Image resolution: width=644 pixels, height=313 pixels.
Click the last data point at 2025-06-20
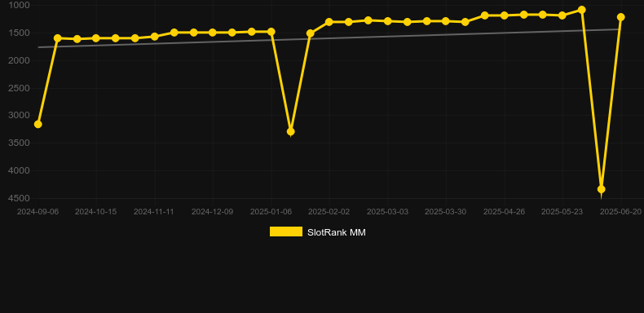620,17
